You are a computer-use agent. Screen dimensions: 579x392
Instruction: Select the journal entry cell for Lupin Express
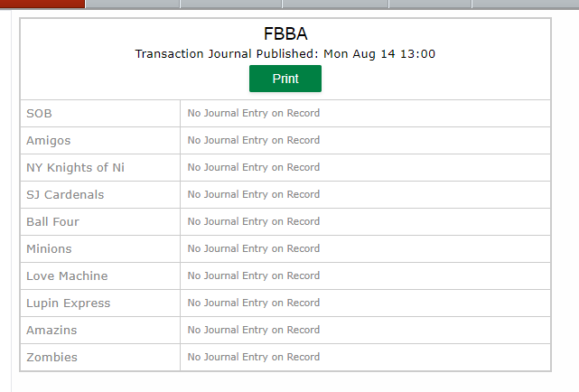tap(365, 303)
